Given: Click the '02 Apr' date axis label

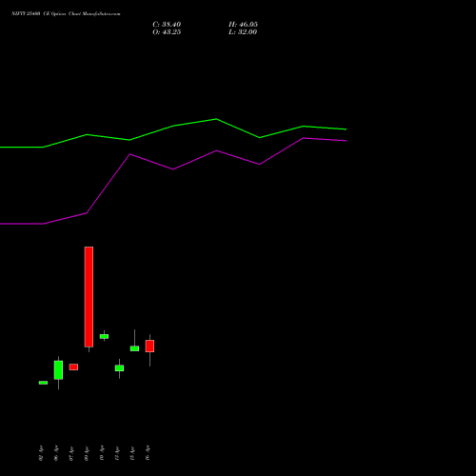Looking at the screenshot, I should click(41, 453).
